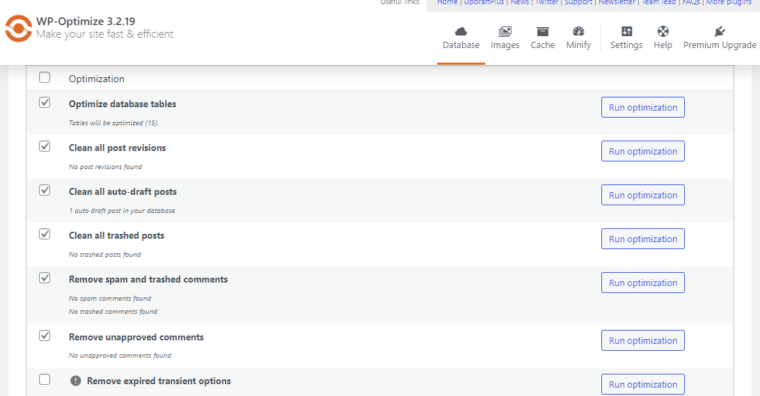
Task: Open the Help lifebuoy icon
Action: click(x=663, y=32)
